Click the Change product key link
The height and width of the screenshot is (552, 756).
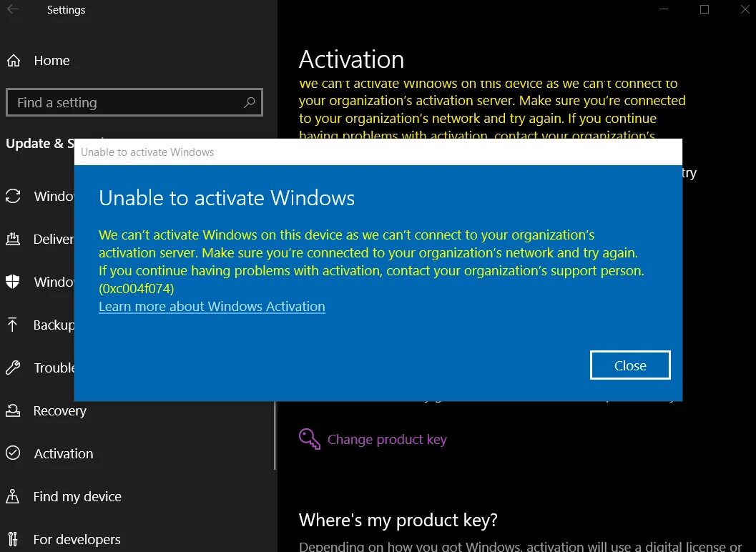[x=387, y=440]
